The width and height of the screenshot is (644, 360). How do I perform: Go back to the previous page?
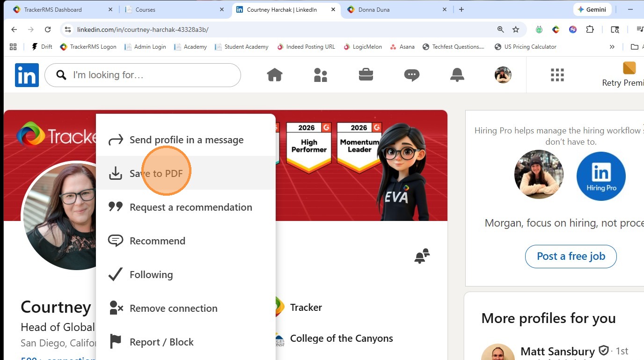pyautogui.click(x=14, y=29)
